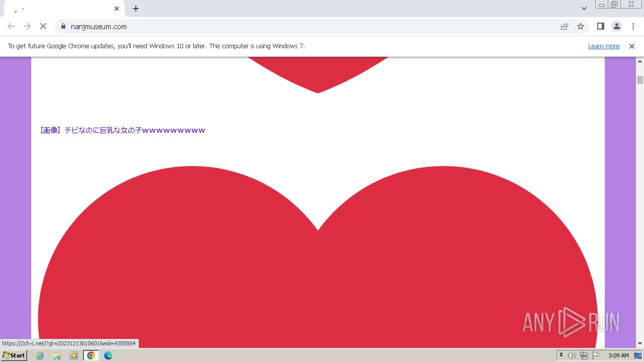The height and width of the screenshot is (362, 644).
Task: Open the 【画像】チビなのに article link
Action: (x=122, y=130)
